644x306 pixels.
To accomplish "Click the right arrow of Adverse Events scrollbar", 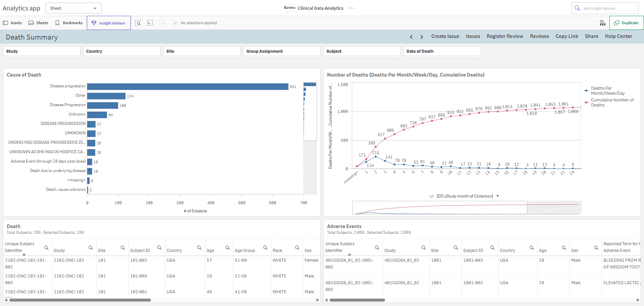I will coord(638,300).
